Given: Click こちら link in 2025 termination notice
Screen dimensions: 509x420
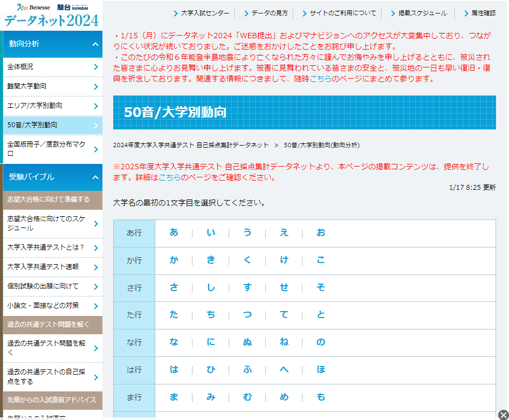Looking at the screenshot, I should coord(169,177).
